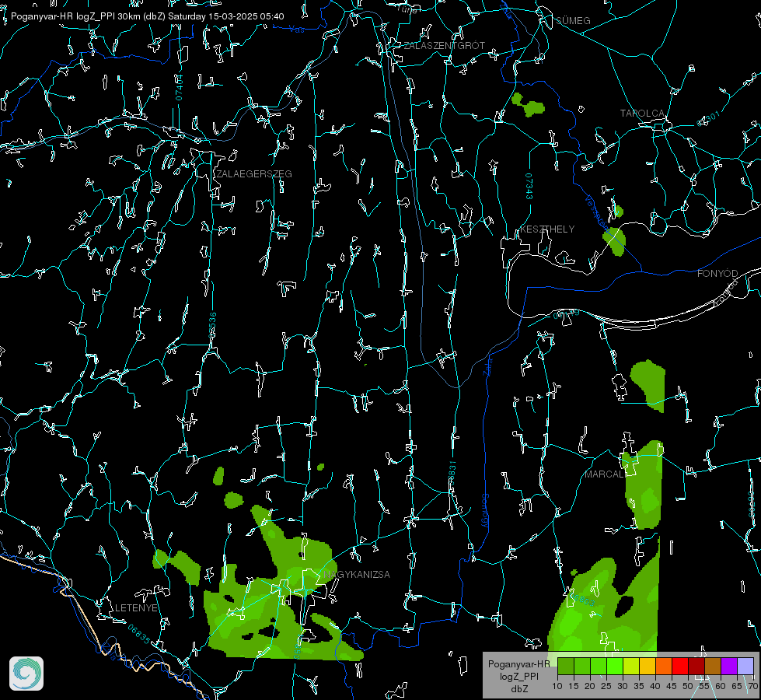The image size is (761, 700).
Task: Click the dbZ unit label in legend
Action: point(518,689)
